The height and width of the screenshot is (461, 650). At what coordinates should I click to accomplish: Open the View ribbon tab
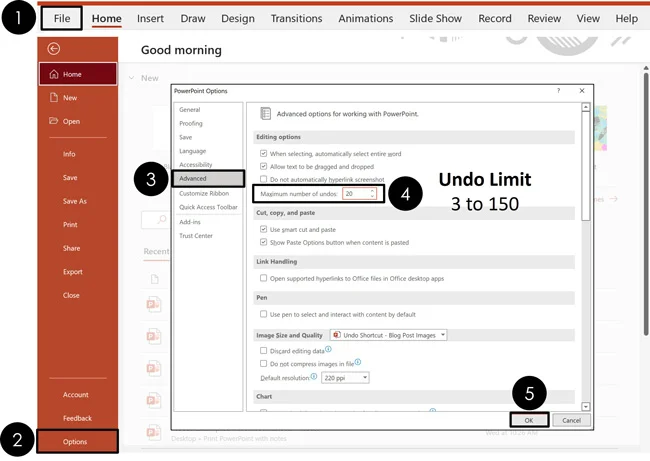pyautogui.click(x=588, y=18)
